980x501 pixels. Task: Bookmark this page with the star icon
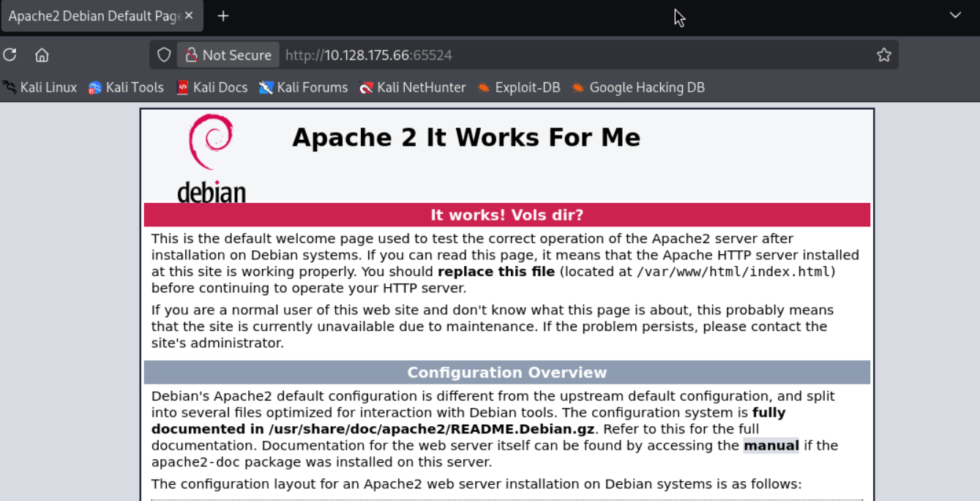click(884, 55)
